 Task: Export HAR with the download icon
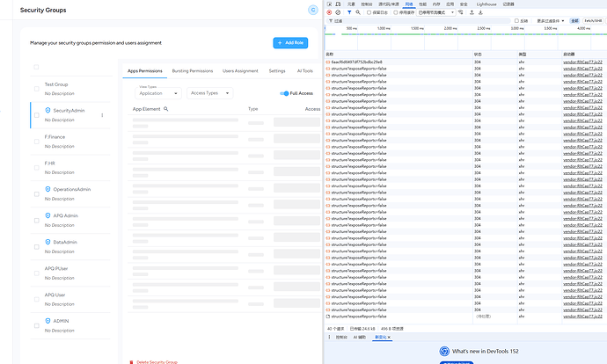point(480,12)
